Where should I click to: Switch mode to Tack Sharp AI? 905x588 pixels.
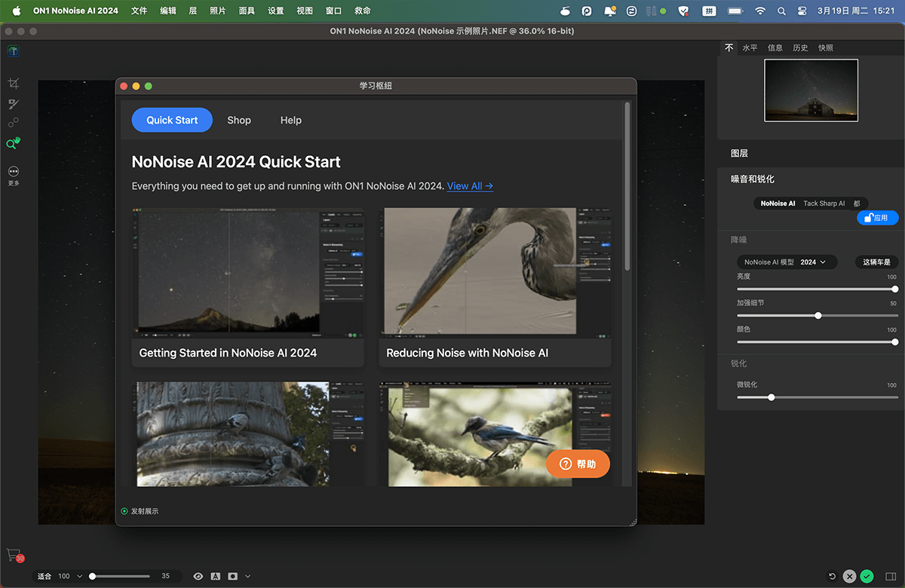coord(824,204)
